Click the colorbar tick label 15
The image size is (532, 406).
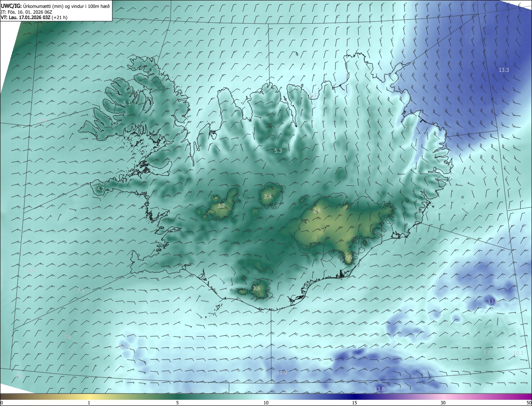355,403
